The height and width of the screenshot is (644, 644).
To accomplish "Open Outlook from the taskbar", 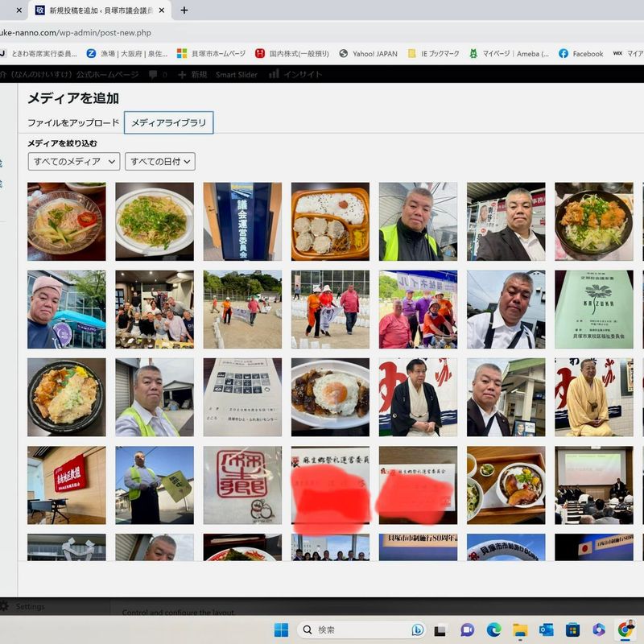I will (546, 630).
